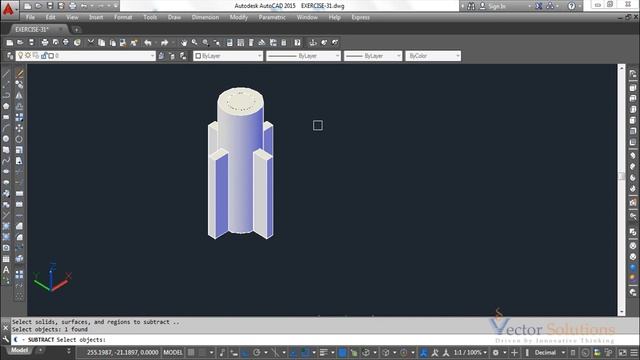Expand Quick Access toolbar customize arrow

(x=116, y=6)
